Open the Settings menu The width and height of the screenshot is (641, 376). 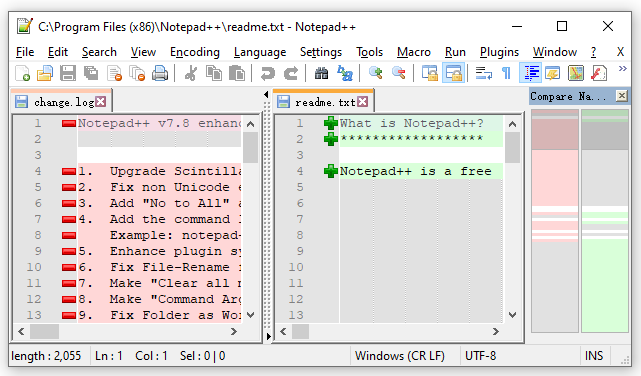(320, 52)
